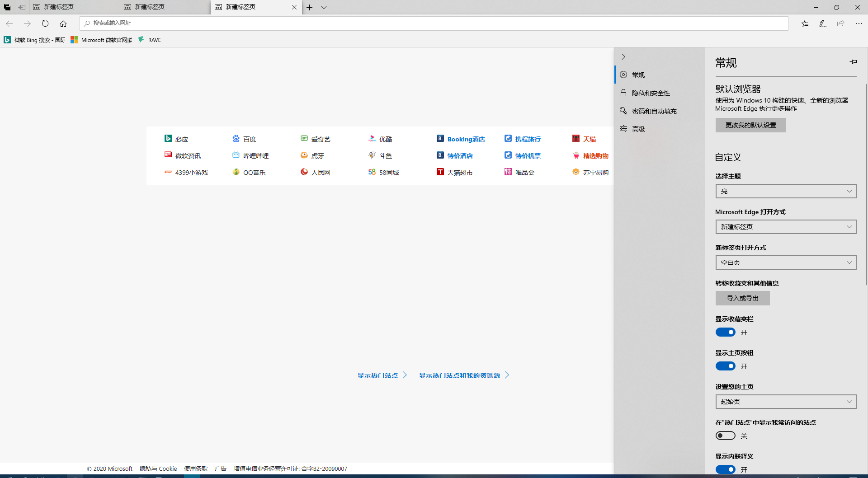Click the 显示热门站点和我的资讯源 link
The image size is (868, 478).
[464, 375]
